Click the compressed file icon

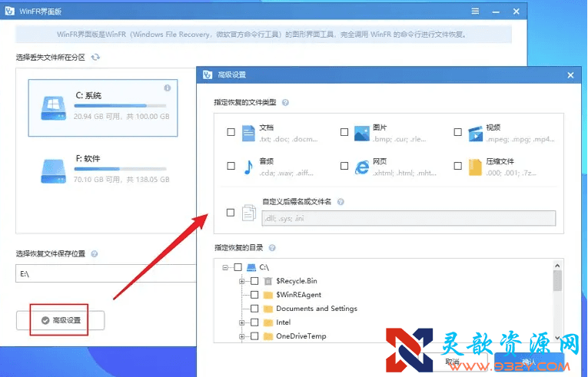(475, 167)
